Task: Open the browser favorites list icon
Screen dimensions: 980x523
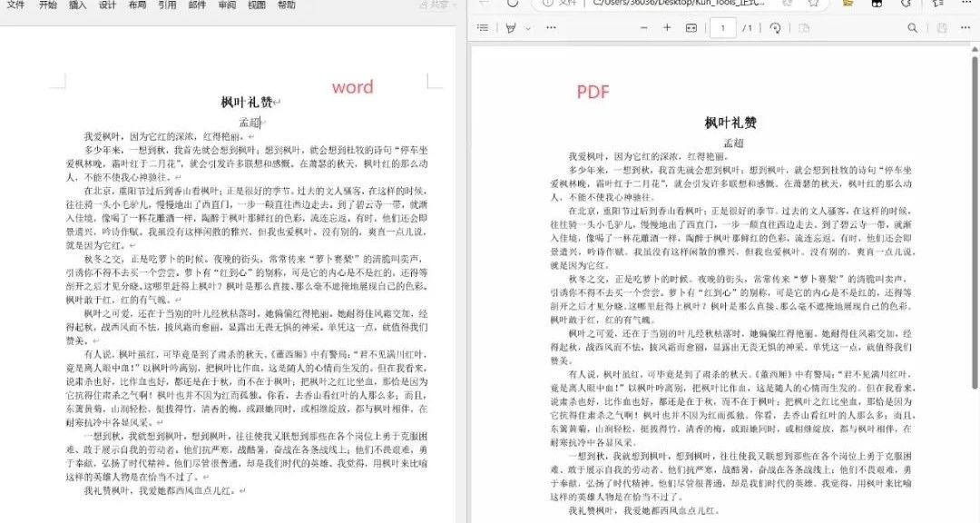Action: coord(937,3)
